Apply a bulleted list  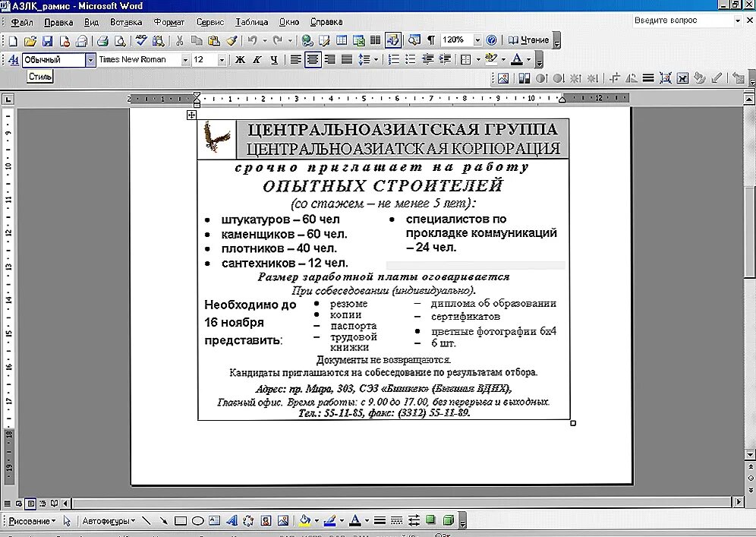tap(411, 60)
